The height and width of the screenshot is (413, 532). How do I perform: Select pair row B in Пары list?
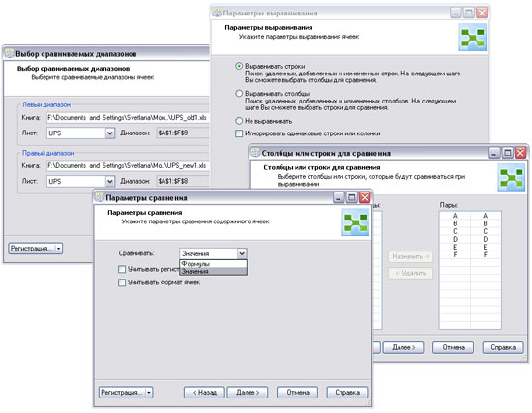click(470, 223)
